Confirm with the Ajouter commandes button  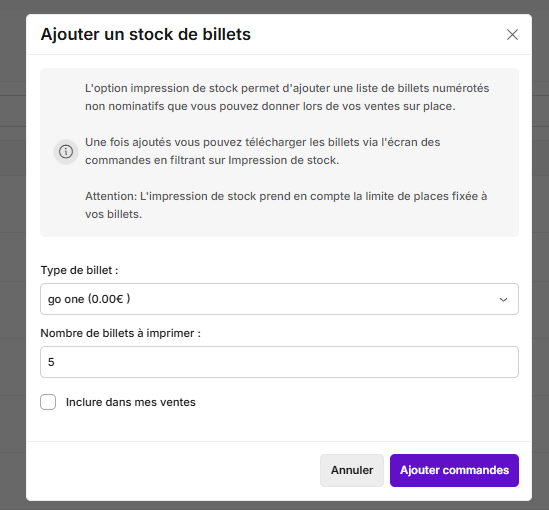coord(454,470)
